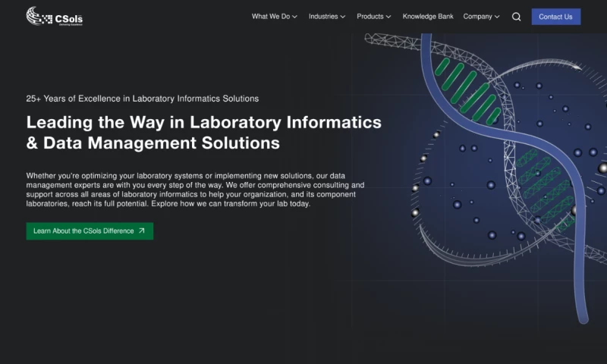Click the 25+ Years of Excellence tagline

(142, 99)
